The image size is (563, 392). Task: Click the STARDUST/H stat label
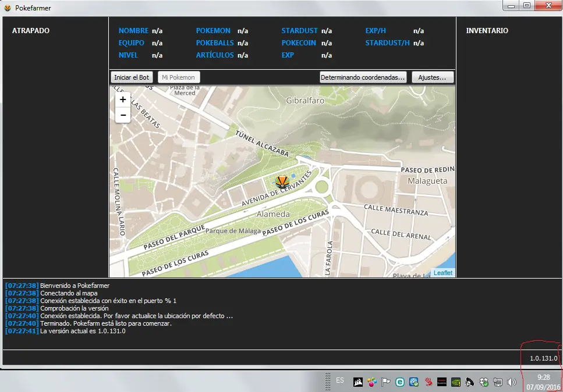pyautogui.click(x=387, y=43)
